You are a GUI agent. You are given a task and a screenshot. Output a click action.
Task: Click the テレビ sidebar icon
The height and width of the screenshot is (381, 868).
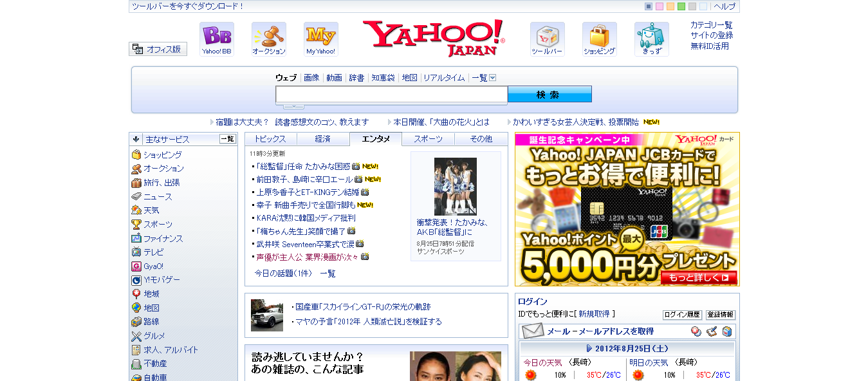[x=136, y=252]
